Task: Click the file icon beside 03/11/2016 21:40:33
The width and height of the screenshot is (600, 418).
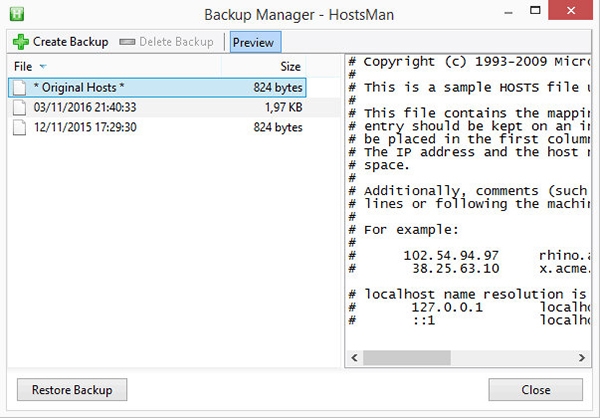Action: (x=20, y=108)
